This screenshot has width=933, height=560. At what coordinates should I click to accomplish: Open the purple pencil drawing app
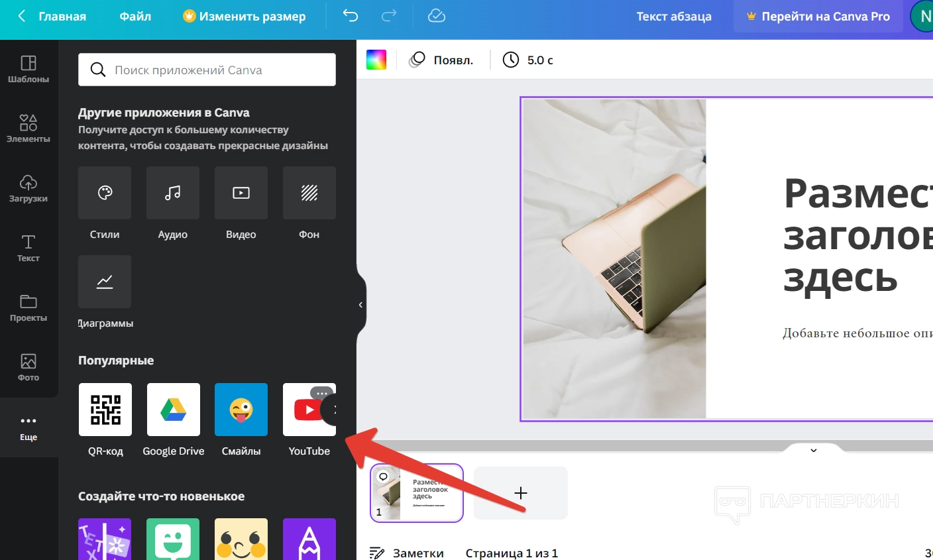tap(309, 539)
